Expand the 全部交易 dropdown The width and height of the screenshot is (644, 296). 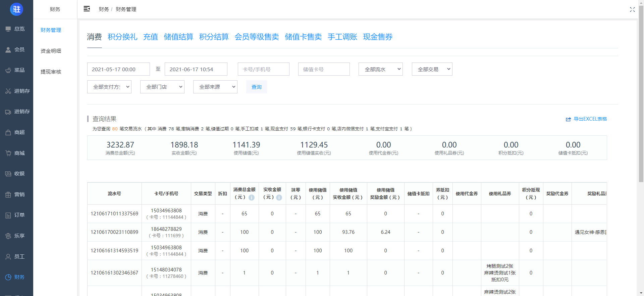[x=432, y=69]
